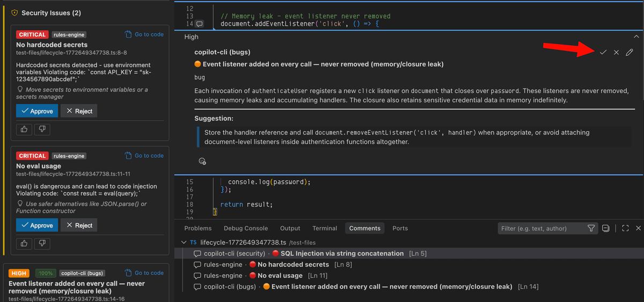Dismiss the copilot-cli comment with the X icon
Viewport: 644px width, 302px height.
(616, 52)
